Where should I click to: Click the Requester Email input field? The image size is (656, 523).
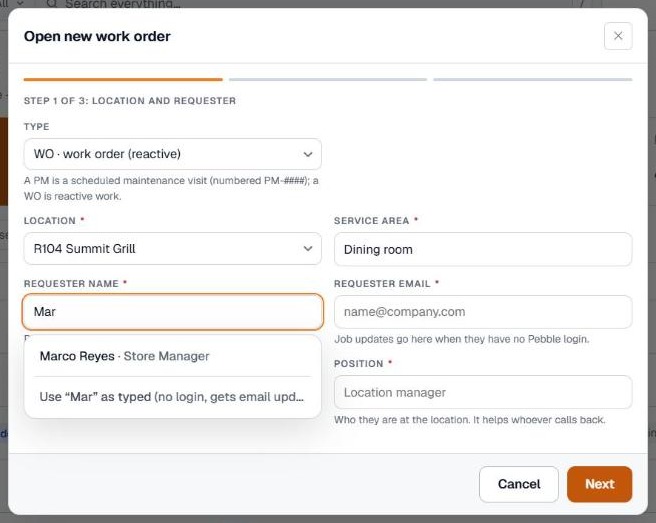[x=483, y=312]
